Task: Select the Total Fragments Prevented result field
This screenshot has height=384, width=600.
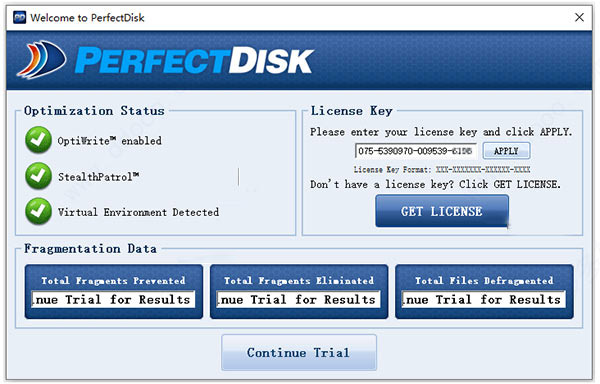Action: click(x=114, y=299)
